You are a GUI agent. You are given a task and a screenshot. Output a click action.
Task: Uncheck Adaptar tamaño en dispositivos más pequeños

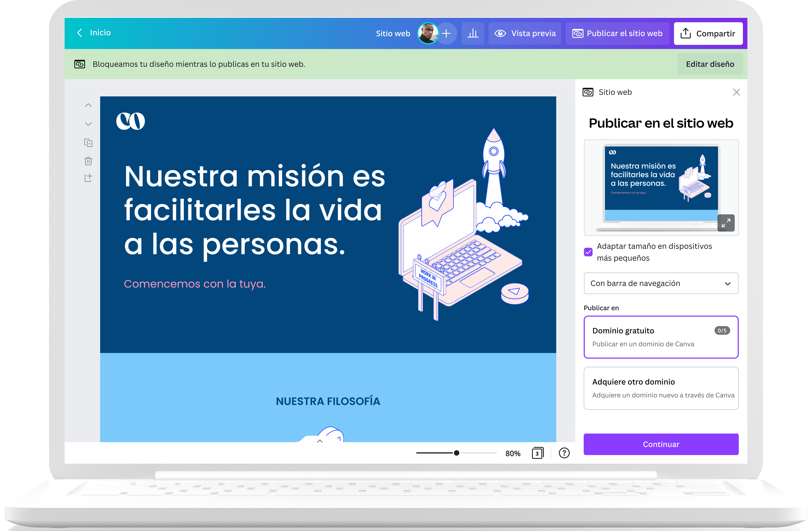(588, 252)
